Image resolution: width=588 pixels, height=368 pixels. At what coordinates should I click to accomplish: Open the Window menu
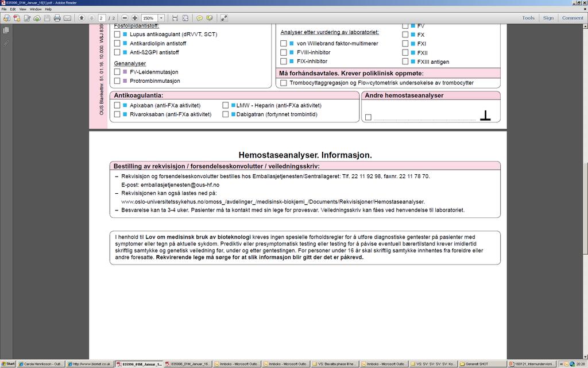[36, 9]
